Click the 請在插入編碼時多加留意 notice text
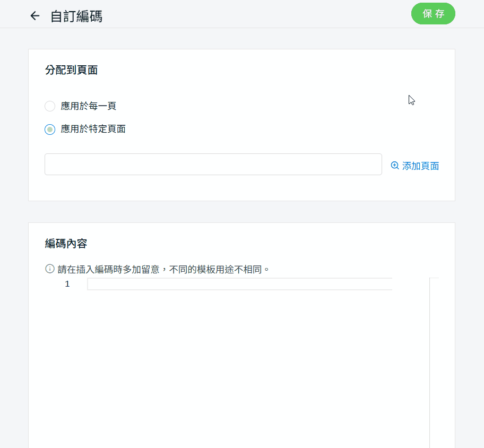 [x=164, y=269]
